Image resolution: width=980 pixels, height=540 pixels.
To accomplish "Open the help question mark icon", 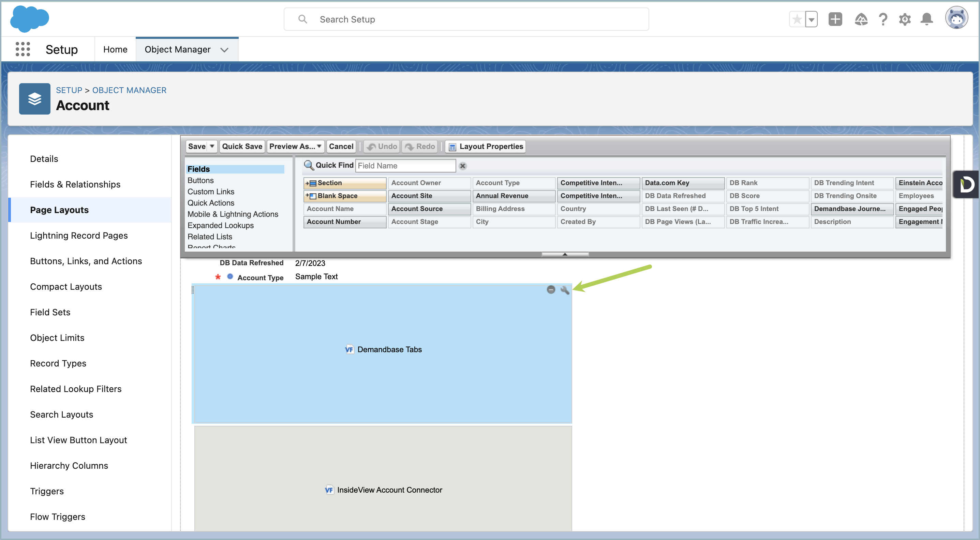I will [883, 19].
